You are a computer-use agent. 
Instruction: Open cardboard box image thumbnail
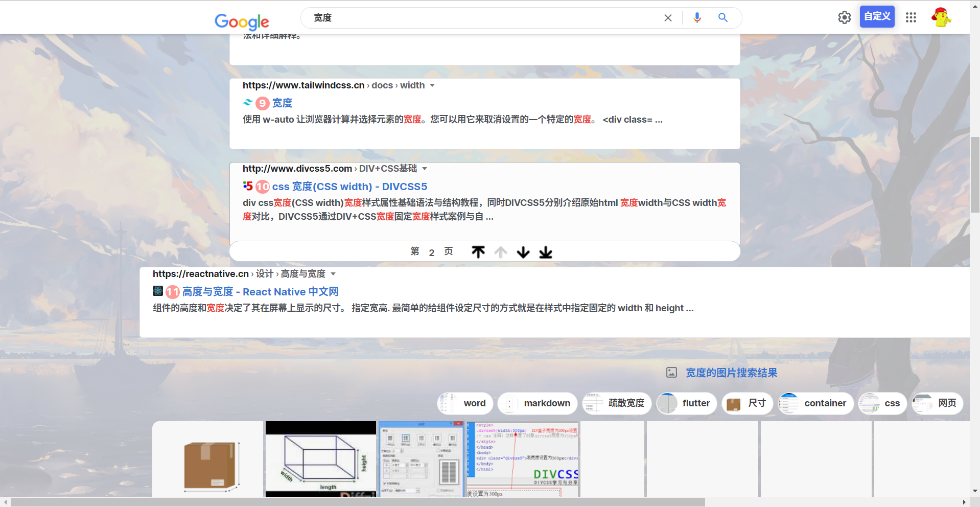208,459
